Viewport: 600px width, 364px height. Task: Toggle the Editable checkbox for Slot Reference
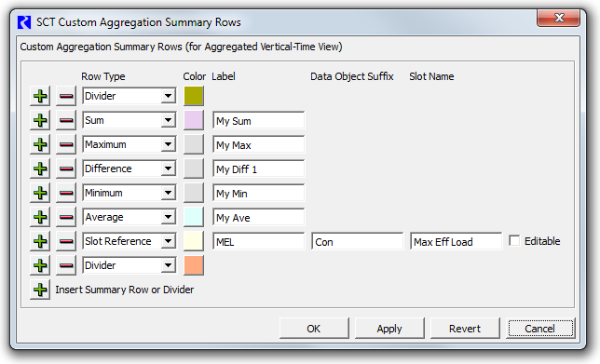[514, 241]
